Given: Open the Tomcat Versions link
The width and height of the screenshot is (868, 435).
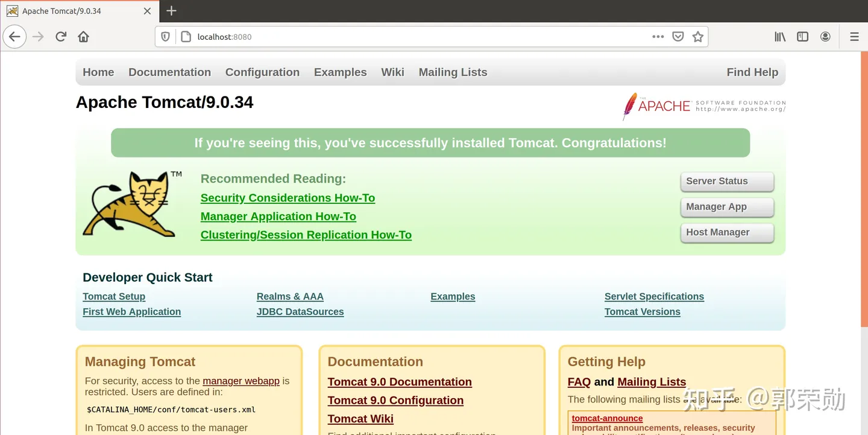Looking at the screenshot, I should coord(643,312).
